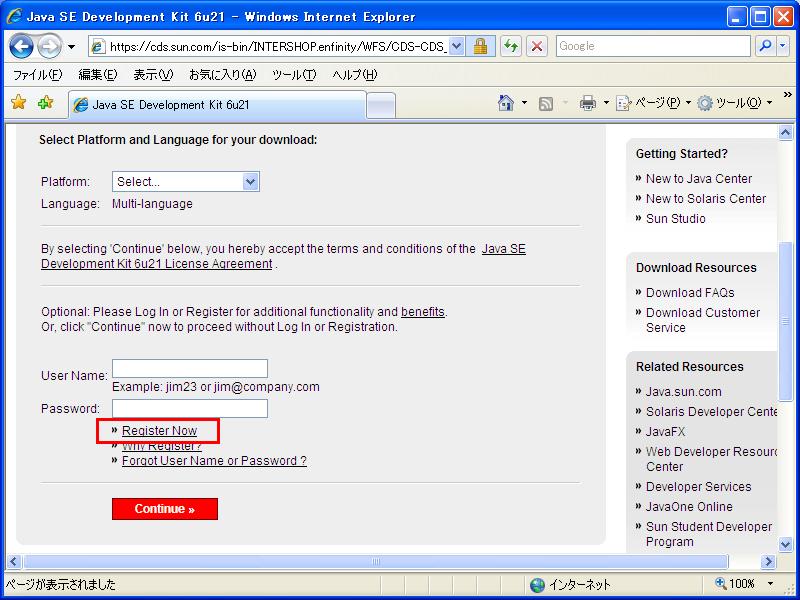Viewport: 800px width, 600px height.
Task: Click the vertical scrollbar up arrow
Action: [x=785, y=133]
